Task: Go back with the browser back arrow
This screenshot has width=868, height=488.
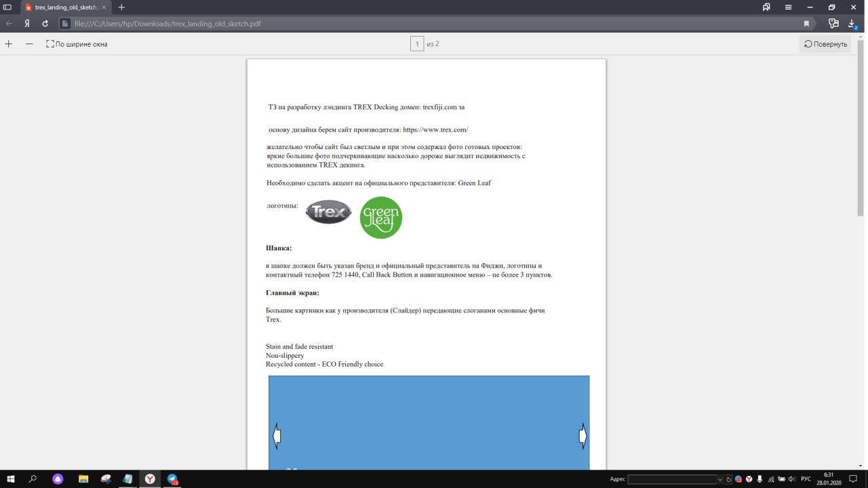Action: pos(9,23)
